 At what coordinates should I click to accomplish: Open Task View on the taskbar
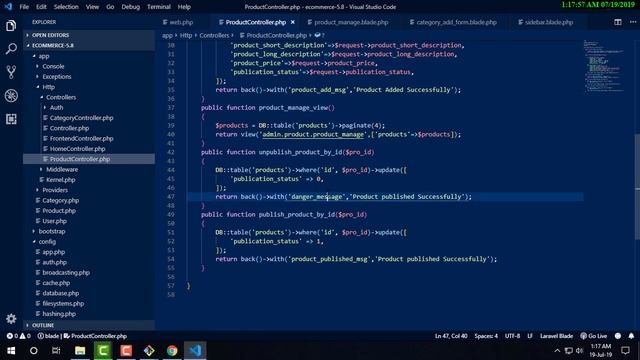[56, 351]
